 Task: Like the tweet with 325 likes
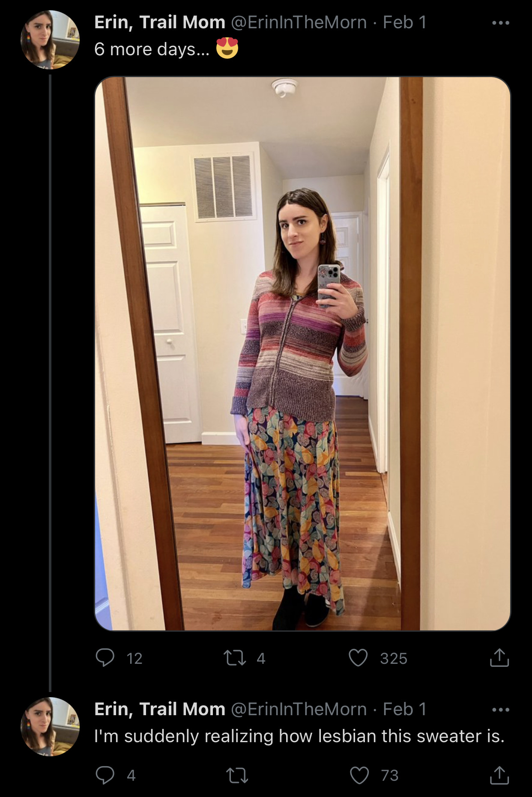pos(358,658)
